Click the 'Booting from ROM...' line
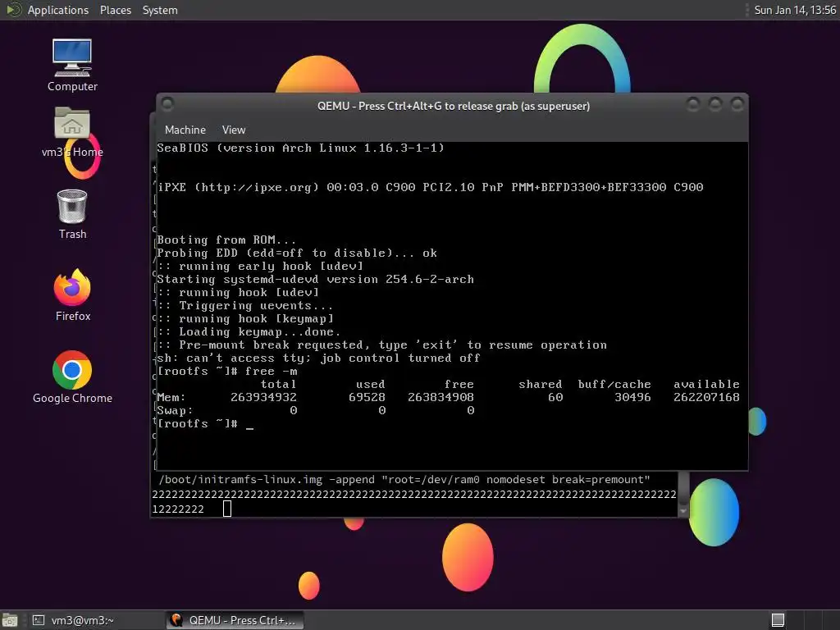Image resolution: width=840 pixels, height=630 pixels. [226, 240]
